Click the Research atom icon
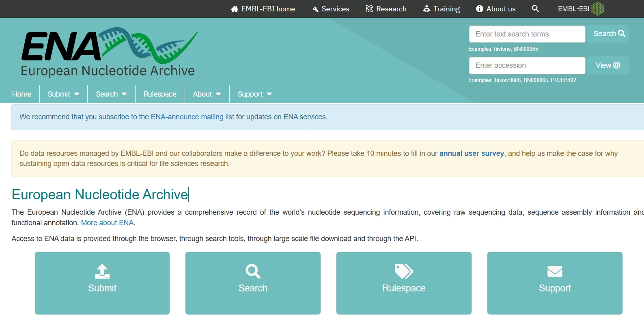The width and height of the screenshot is (644, 319). [x=369, y=9]
